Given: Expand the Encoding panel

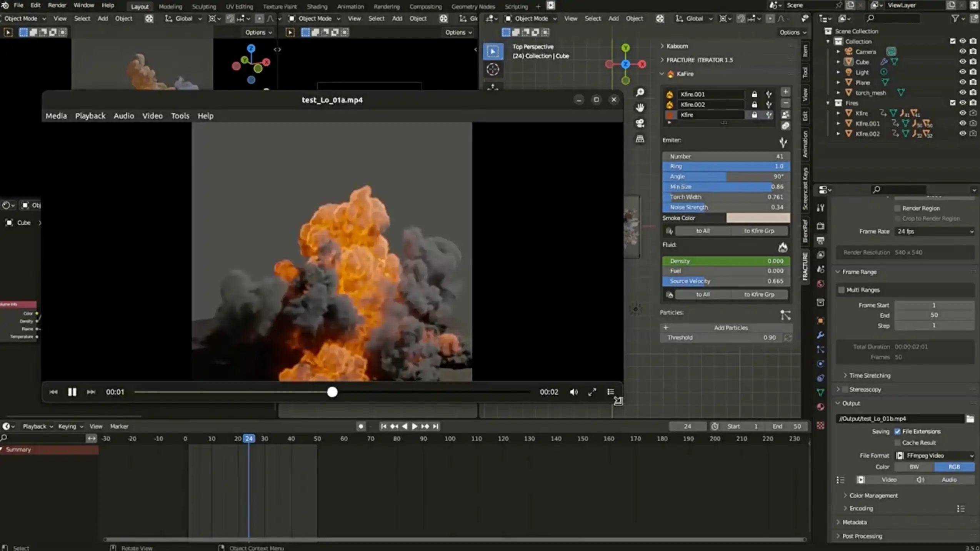Looking at the screenshot, I should pyautogui.click(x=861, y=508).
